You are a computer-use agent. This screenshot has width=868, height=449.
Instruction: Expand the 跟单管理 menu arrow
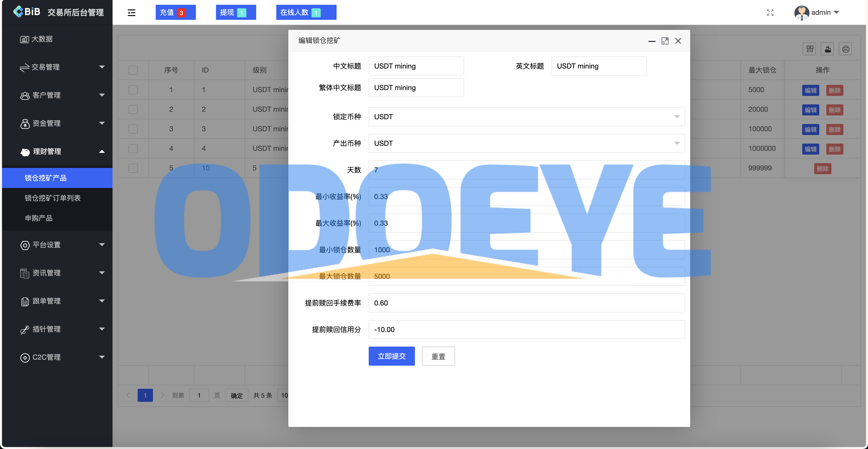102,301
